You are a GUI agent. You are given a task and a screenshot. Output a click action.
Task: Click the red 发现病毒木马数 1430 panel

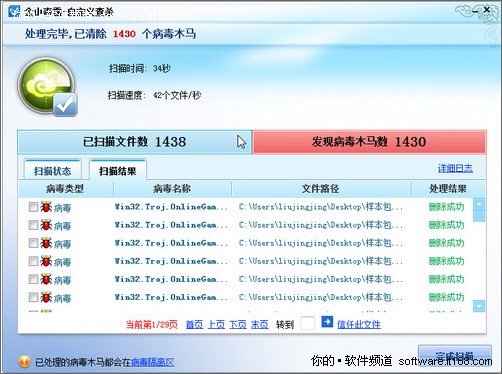point(369,142)
